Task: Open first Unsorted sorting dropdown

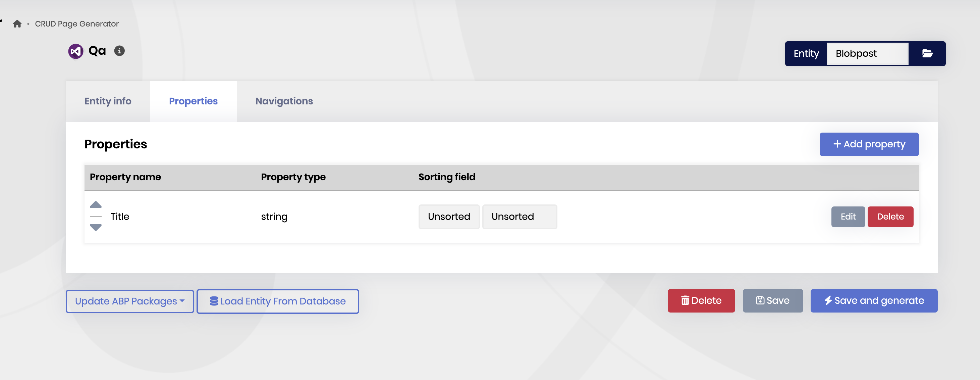Action: pos(449,217)
